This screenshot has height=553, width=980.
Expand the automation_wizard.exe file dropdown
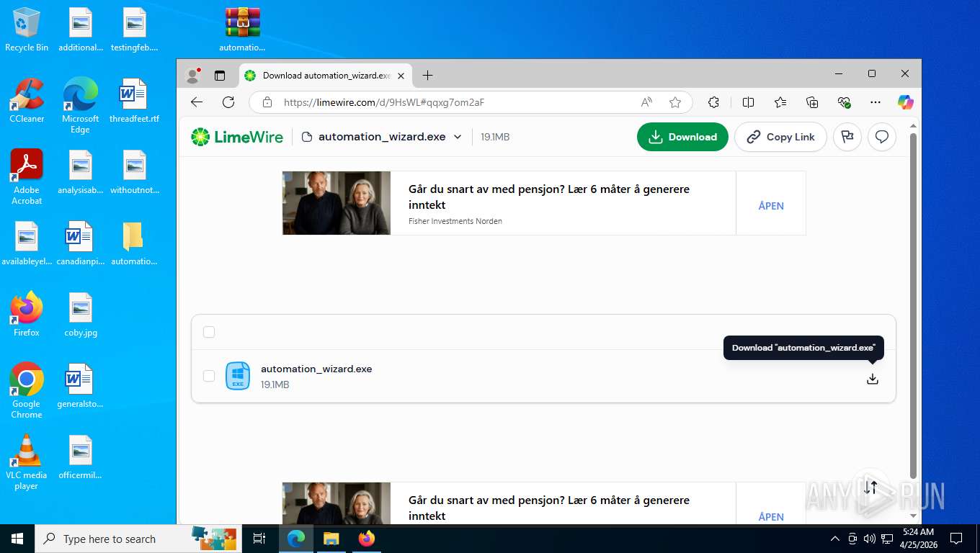458,137
